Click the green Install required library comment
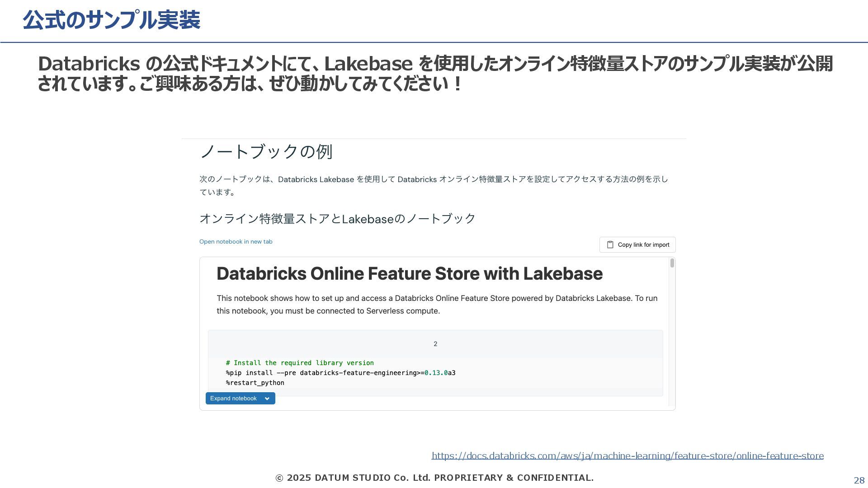868x488 pixels. (x=299, y=363)
